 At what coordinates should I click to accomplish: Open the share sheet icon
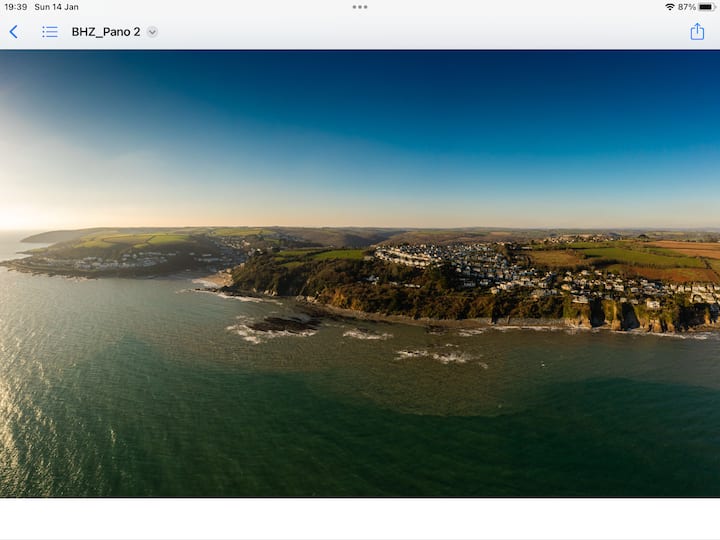(697, 32)
